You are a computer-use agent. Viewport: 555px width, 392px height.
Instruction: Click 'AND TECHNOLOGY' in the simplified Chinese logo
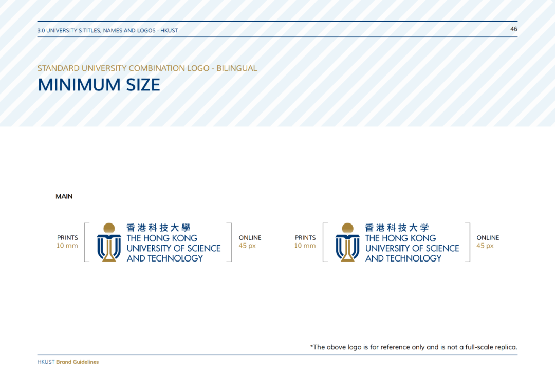click(x=403, y=258)
